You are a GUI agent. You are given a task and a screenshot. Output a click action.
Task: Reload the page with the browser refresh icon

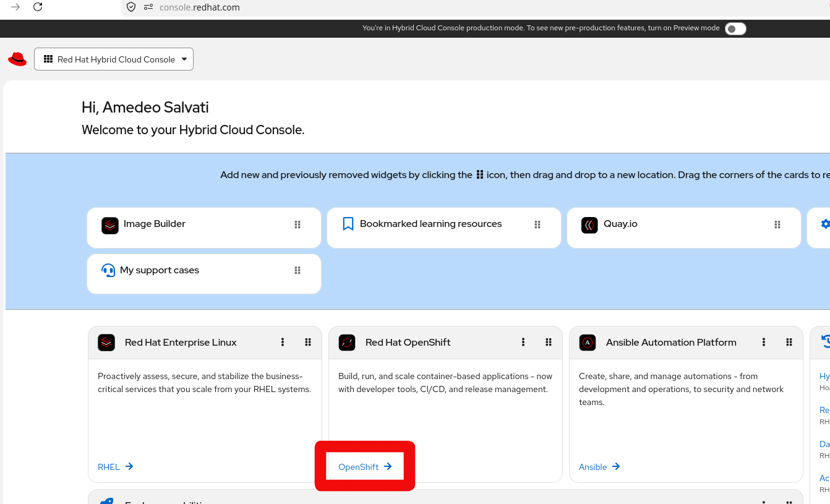[x=38, y=7]
